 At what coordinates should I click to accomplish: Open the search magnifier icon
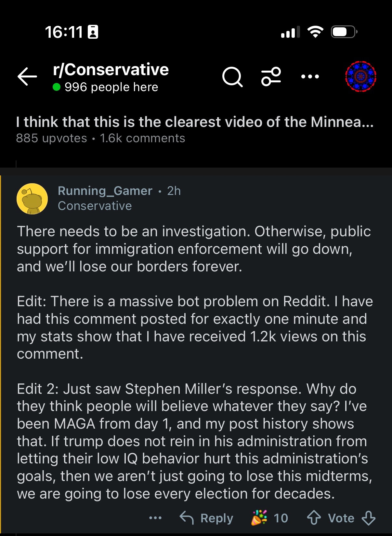click(232, 77)
